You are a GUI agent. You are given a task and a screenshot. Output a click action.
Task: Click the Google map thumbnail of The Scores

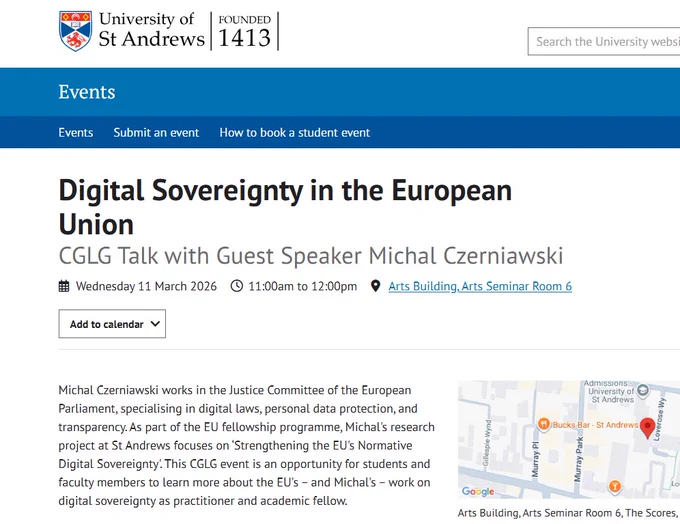pos(569,439)
